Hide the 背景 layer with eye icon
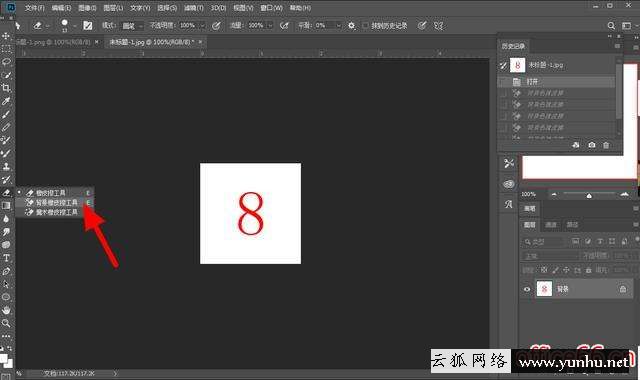 click(527, 289)
